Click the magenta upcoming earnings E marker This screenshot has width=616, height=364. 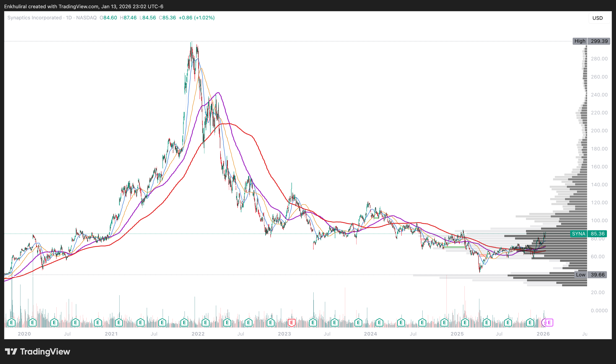pos(550,322)
